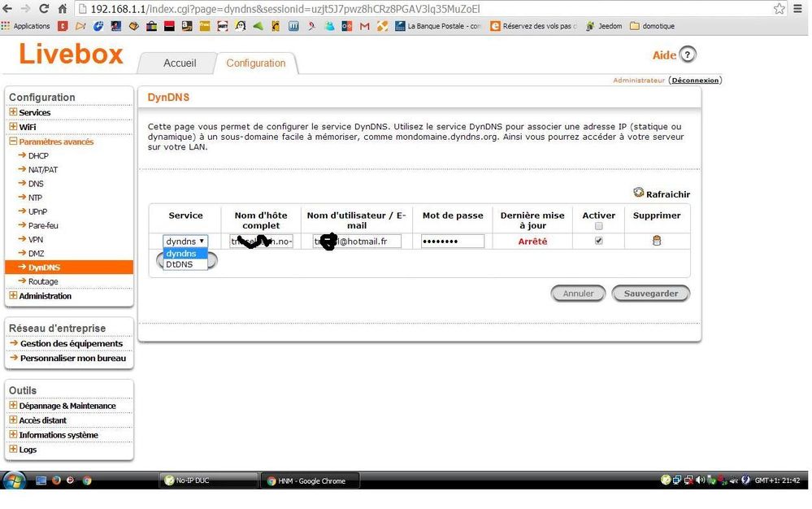Expand the Services section
812x509 pixels.
[14, 112]
